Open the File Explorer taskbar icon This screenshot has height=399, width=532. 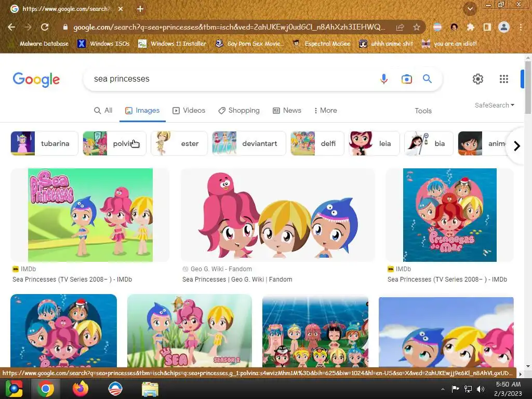pos(150,389)
